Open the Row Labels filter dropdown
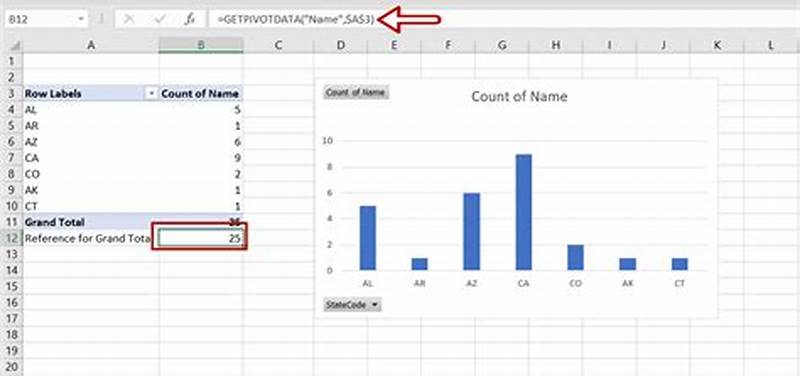Viewport: 800px width, 376px height. [152, 94]
